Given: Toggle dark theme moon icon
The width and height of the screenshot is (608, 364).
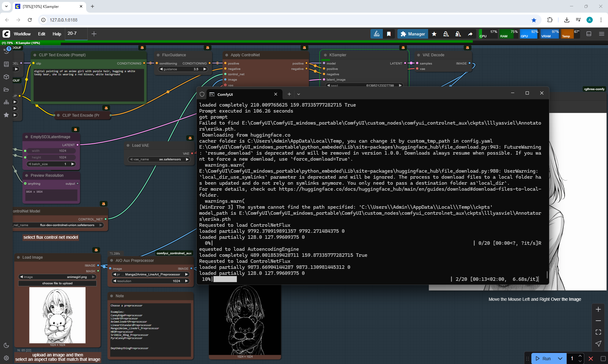Looking at the screenshot, I should (x=6, y=345).
